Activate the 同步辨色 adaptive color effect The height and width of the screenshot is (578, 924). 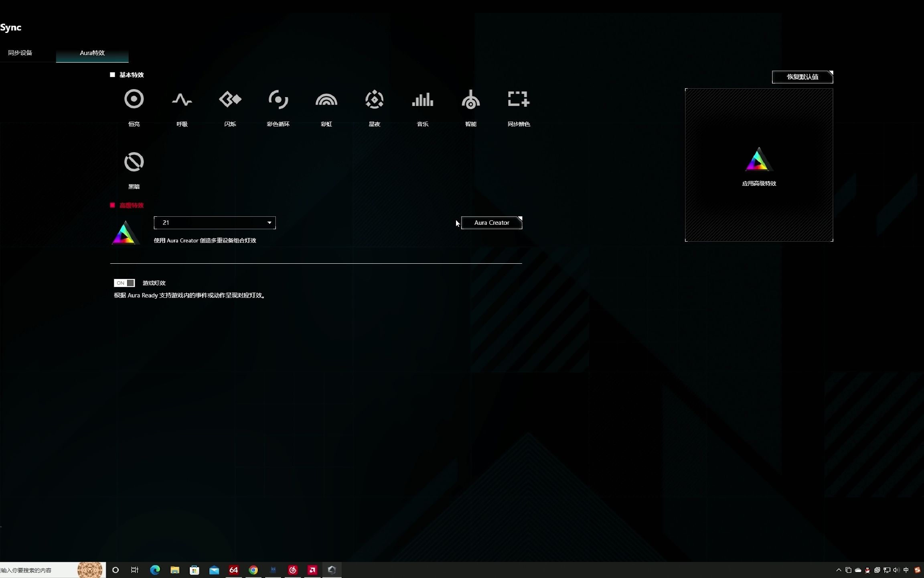pos(519,99)
